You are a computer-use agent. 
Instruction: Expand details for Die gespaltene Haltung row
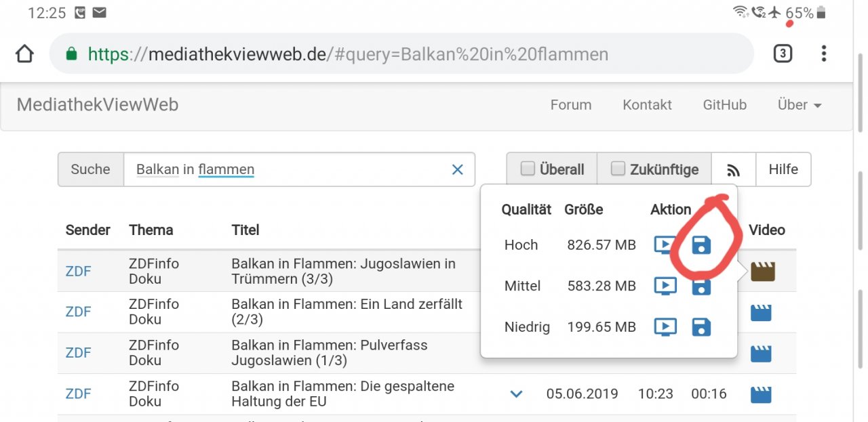[x=516, y=394]
